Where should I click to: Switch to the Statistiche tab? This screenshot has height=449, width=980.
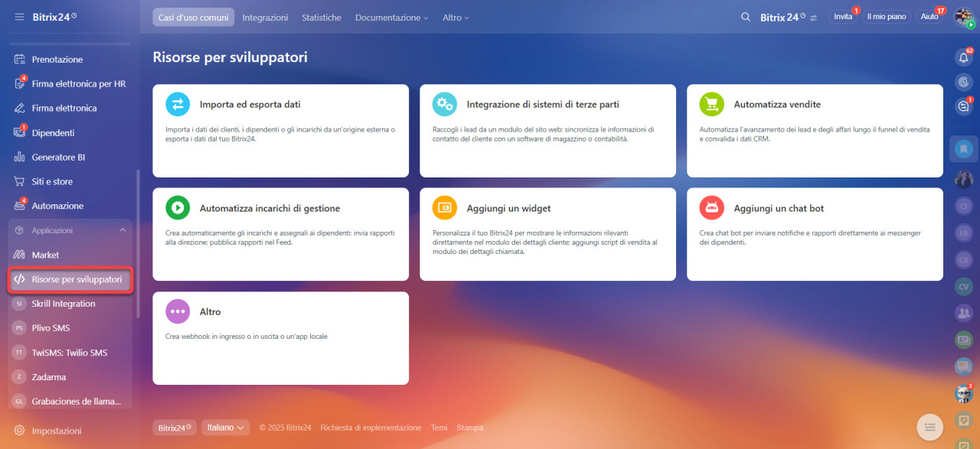pyautogui.click(x=322, y=17)
